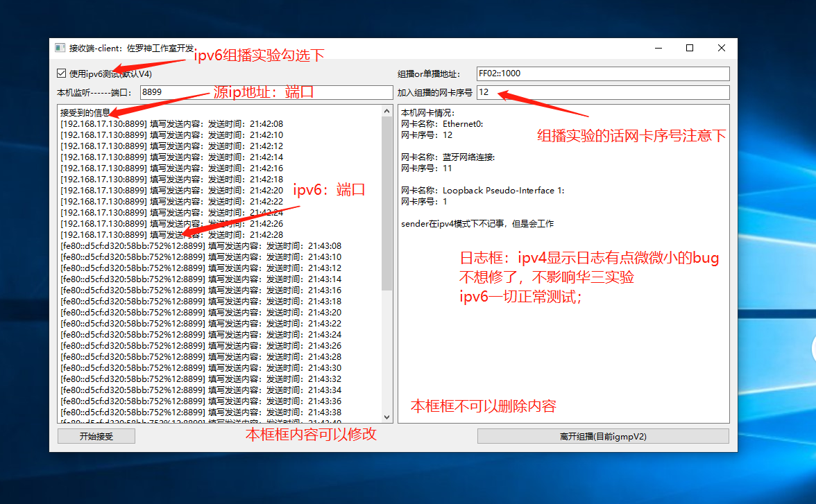The width and height of the screenshot is (816, 504).
Task: Click the 网卡名称: Ethernet0 line
Action: (443, 124)
